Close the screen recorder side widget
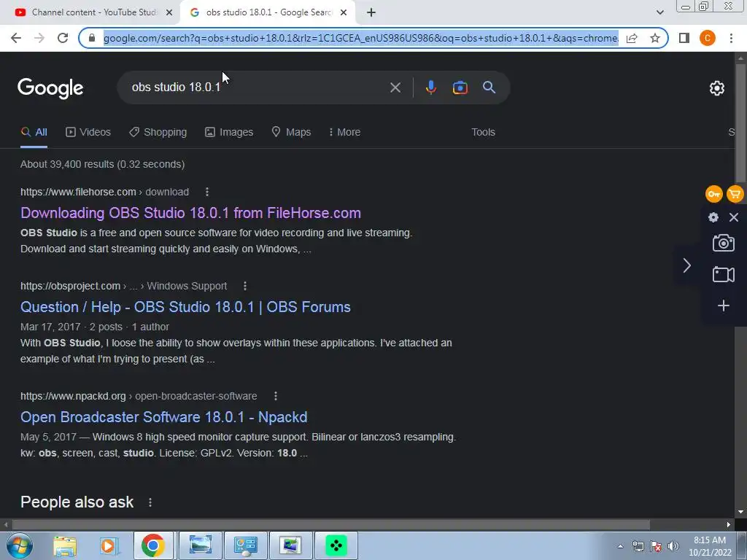Viewport: 747px width, 560px height. tap(734, 217)
